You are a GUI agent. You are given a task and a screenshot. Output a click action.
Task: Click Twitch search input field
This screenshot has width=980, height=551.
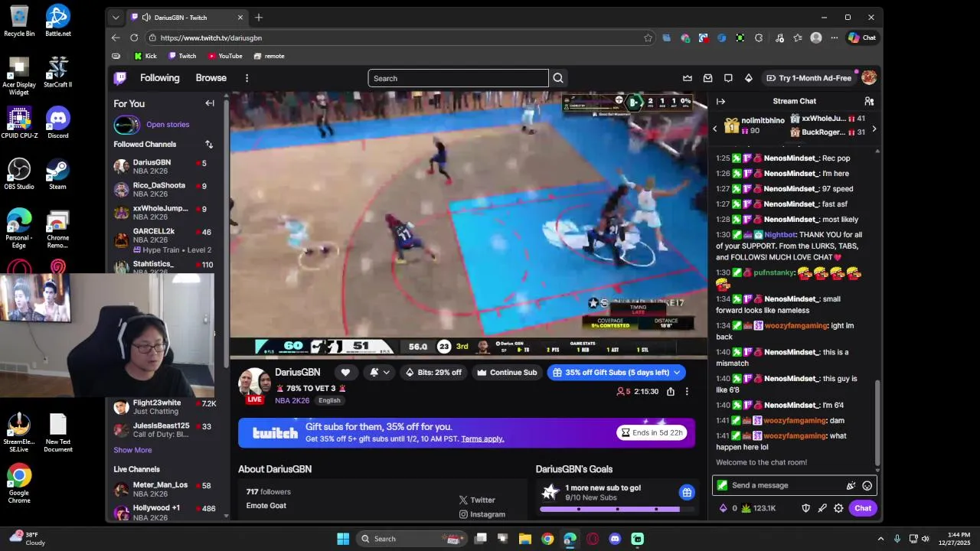458,78
